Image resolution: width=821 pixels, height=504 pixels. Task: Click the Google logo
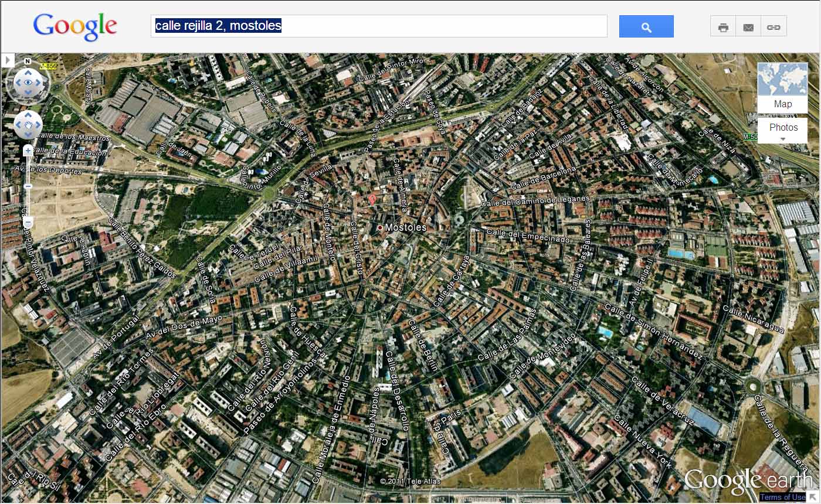(x=75, y=27)
